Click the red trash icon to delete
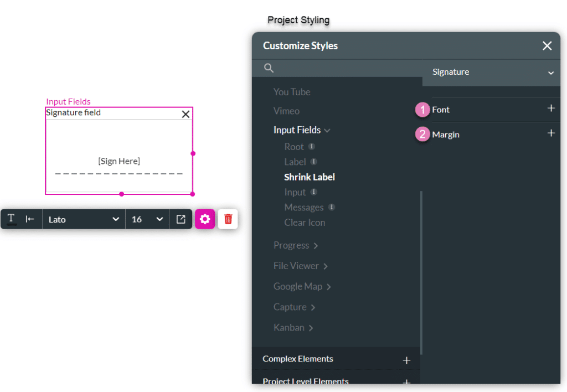 click(228, 219)
